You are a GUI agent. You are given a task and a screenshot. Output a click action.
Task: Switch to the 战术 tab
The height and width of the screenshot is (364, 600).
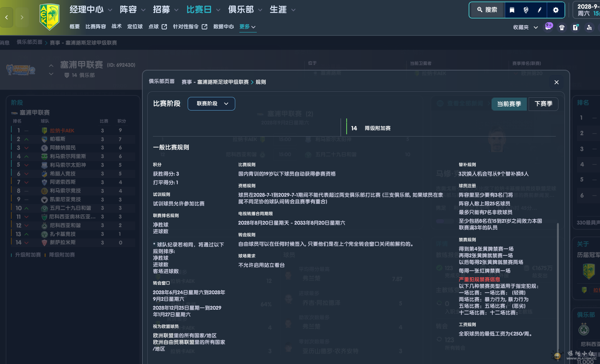[117, 26]
